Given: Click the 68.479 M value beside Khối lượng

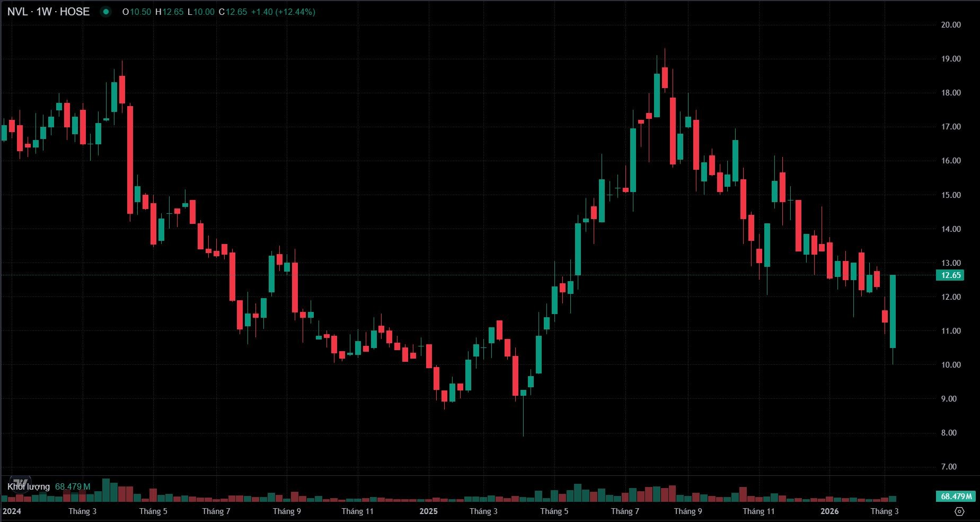Looking at the screenshot, I should [73, 486].
